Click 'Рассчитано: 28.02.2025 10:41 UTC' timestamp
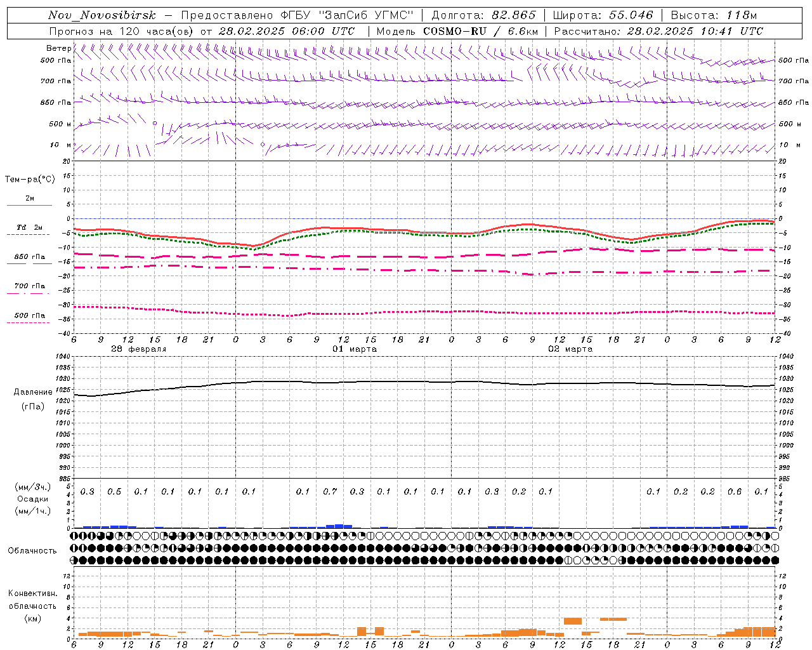 (x=658, y=31)
